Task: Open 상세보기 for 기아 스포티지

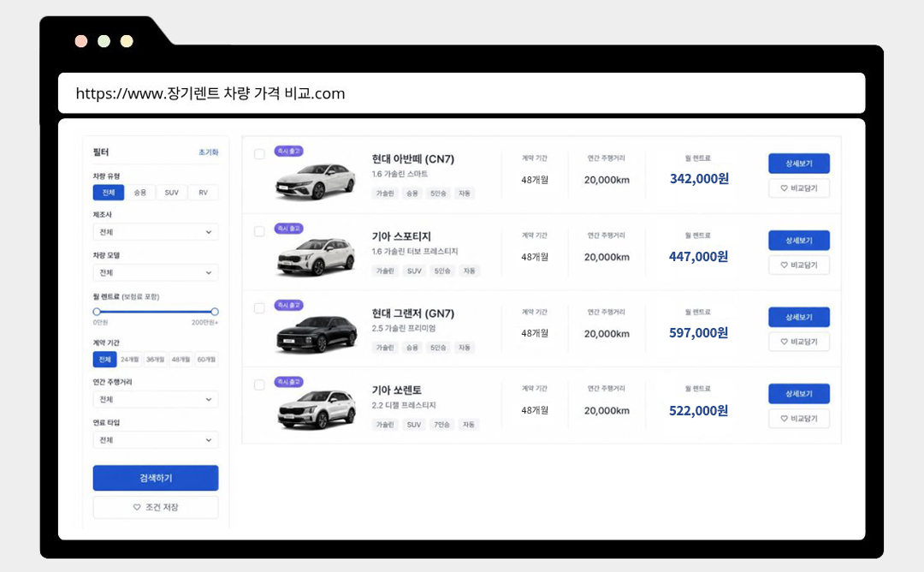Action: (798, 241)
